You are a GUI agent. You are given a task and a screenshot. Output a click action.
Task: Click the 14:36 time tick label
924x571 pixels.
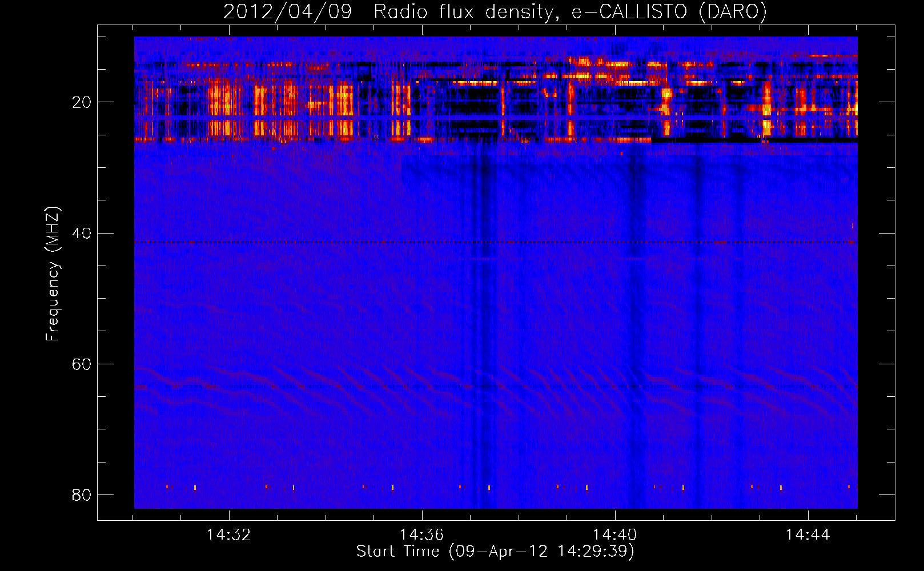(x=421, y=535)
